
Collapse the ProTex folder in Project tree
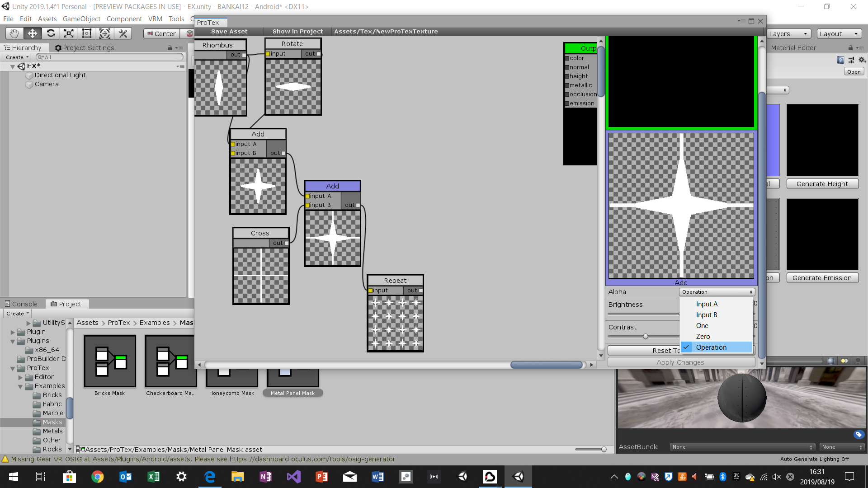click(x=13, y=368)
